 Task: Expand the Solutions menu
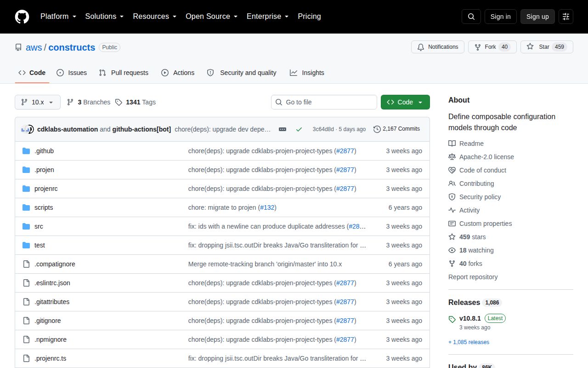point(104,17)
